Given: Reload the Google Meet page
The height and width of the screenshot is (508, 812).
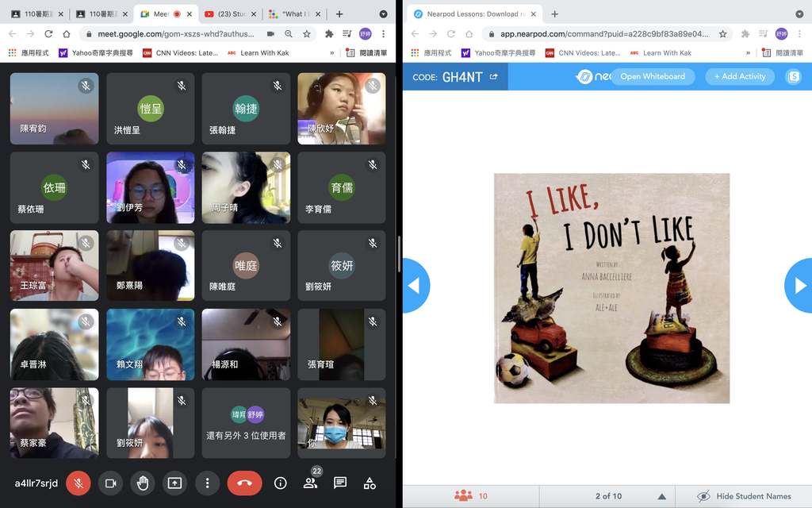Looking at the screenshot, I should tap(48, 33).
